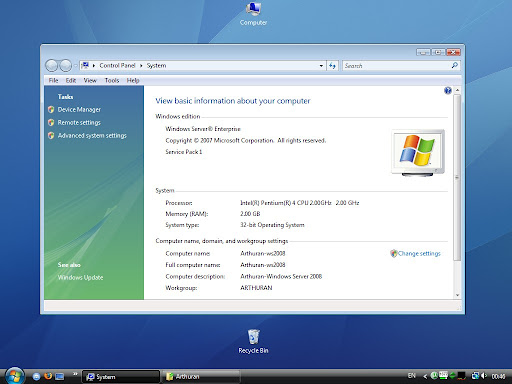
Task: Click the 'Service Pack 1' text
Action: click(184, 152)
